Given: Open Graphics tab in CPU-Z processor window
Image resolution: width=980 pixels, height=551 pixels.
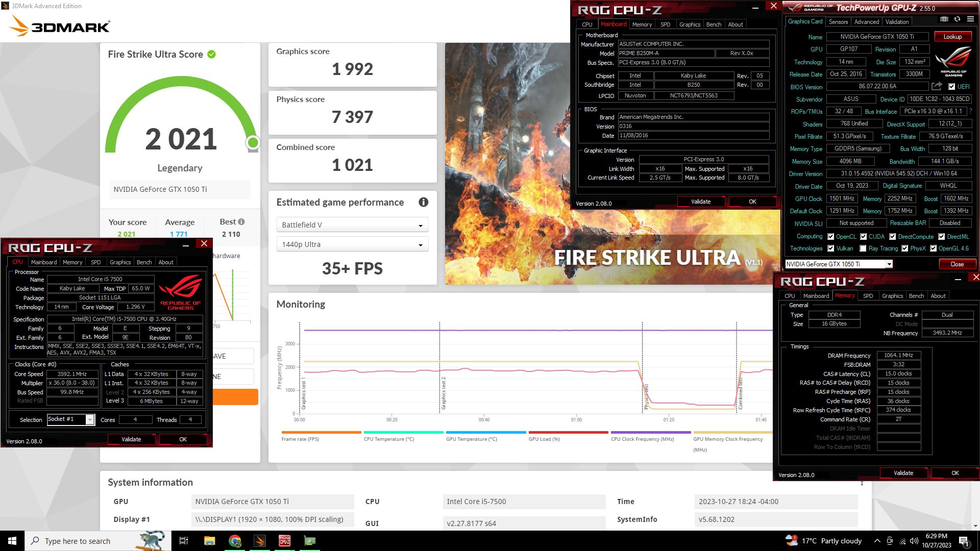Looking at the screenshot, I should pos(120,262).
